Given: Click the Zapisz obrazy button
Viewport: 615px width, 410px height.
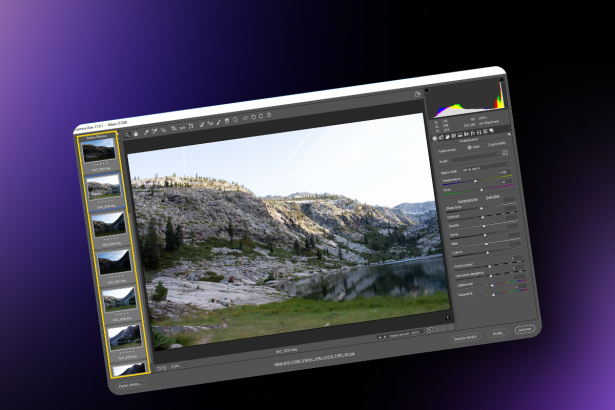Looking at the screenshot, I should 131,385.
